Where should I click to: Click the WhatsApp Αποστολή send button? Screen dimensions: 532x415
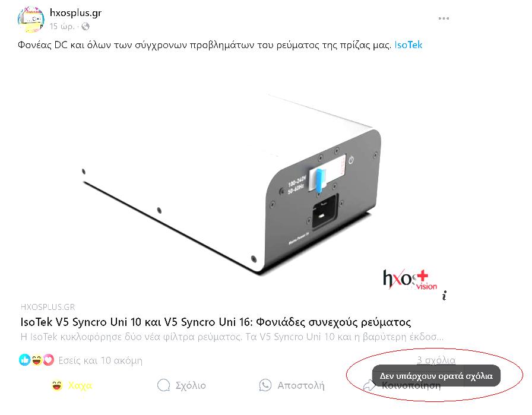pos(292,385)
